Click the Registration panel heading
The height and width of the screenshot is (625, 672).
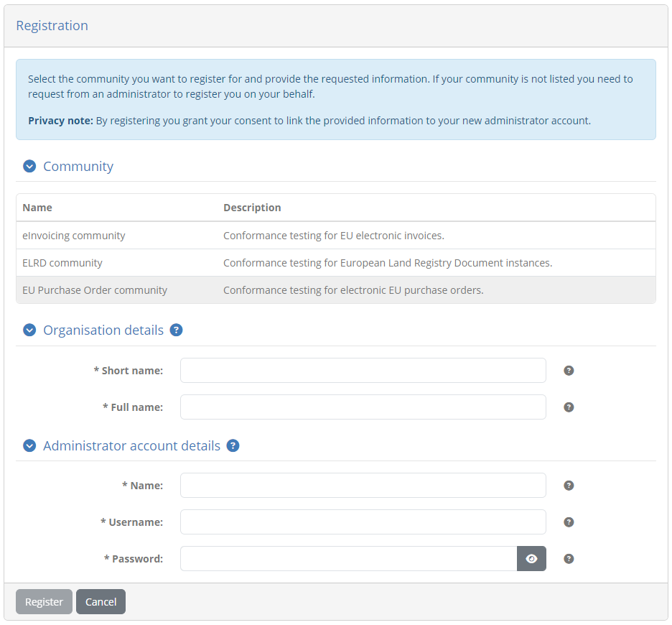(52, 26)
